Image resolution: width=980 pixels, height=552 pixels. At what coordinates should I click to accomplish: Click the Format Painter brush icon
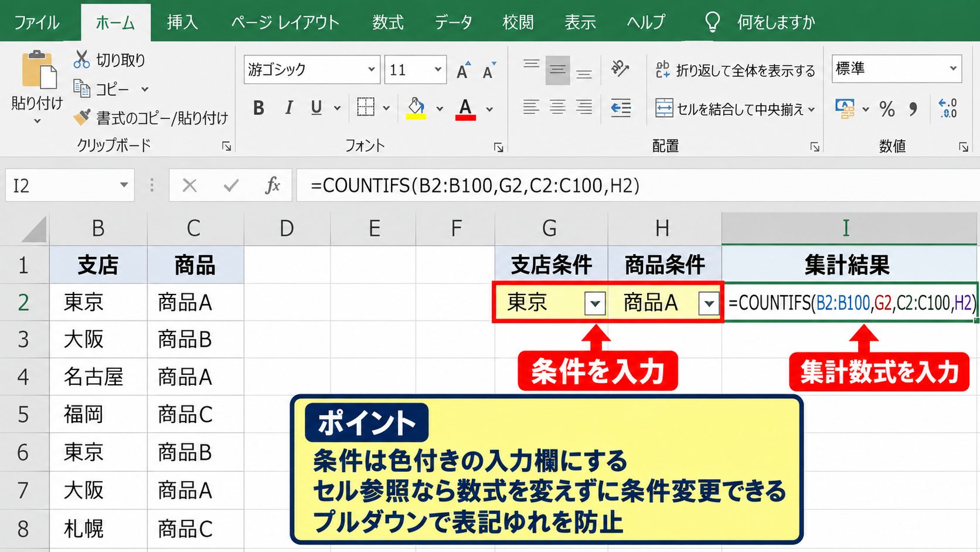click(81, 117)
